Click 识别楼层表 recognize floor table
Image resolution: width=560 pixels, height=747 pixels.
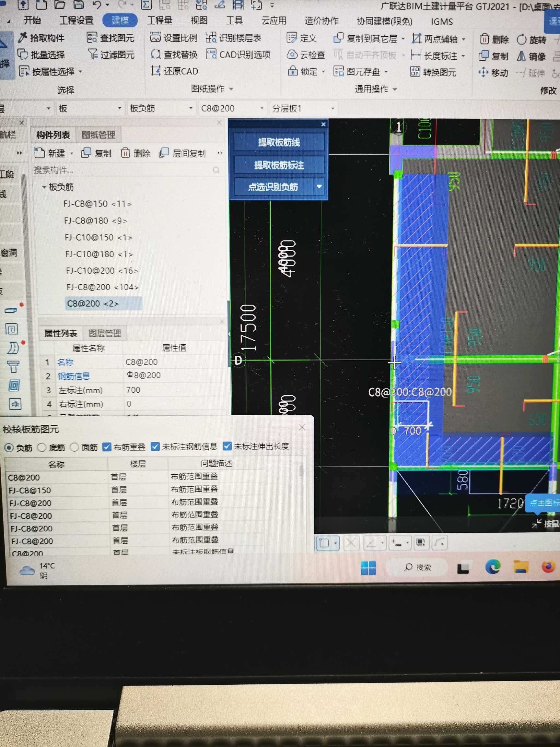234,38
